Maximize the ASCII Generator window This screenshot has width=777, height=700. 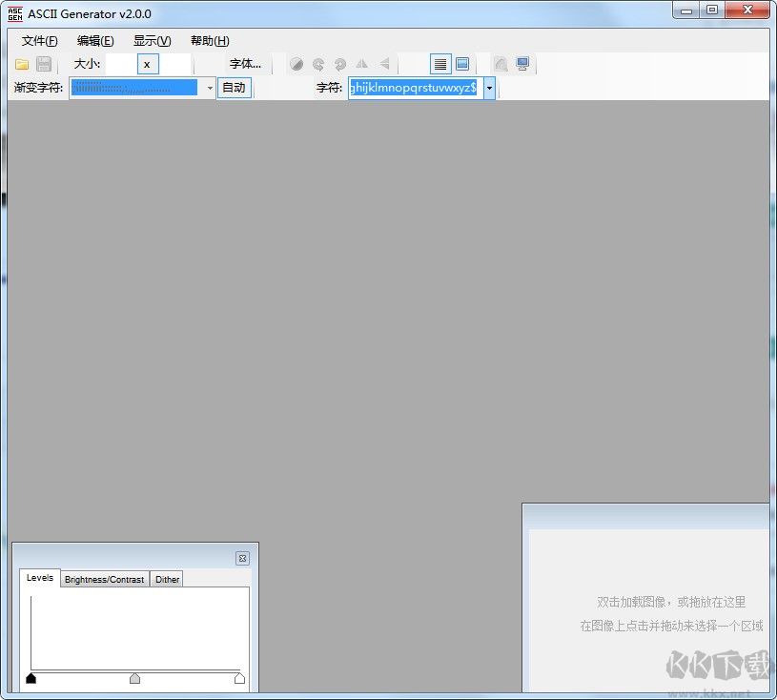[x=712, y=10]
